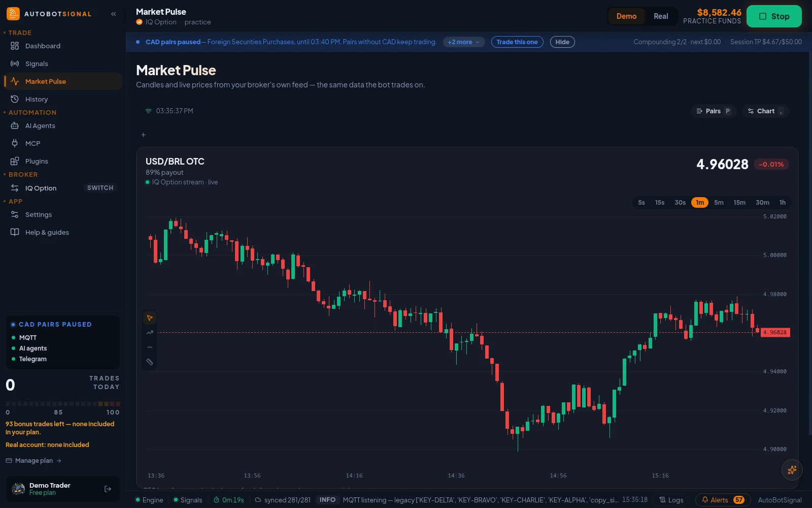The width and height of the screenshot is (812, 508).
Task: Click the MCP plug icon
Action: point(15,143)
